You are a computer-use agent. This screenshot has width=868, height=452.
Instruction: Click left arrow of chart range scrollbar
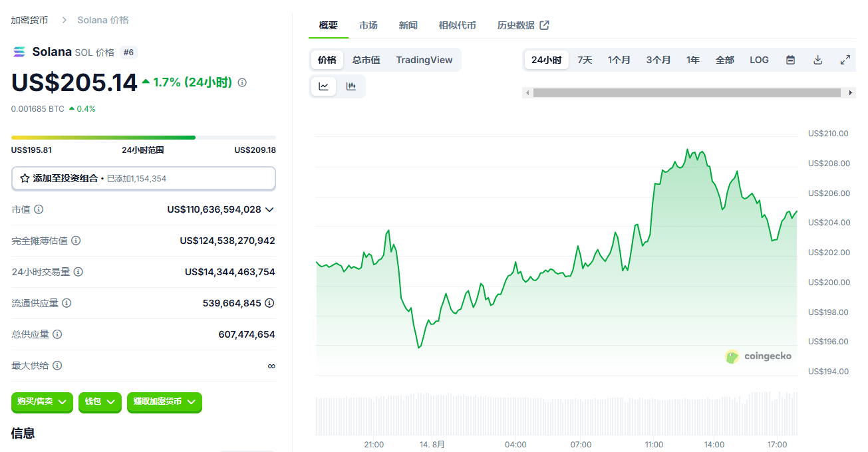[528, 93]
